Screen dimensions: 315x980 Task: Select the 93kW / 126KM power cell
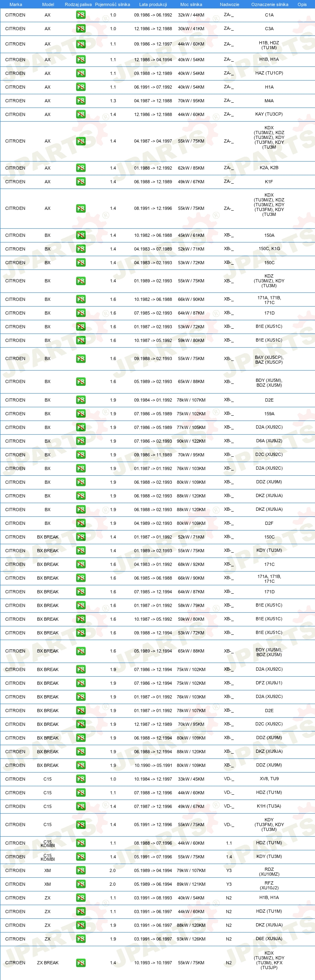(x=191, y=939)
